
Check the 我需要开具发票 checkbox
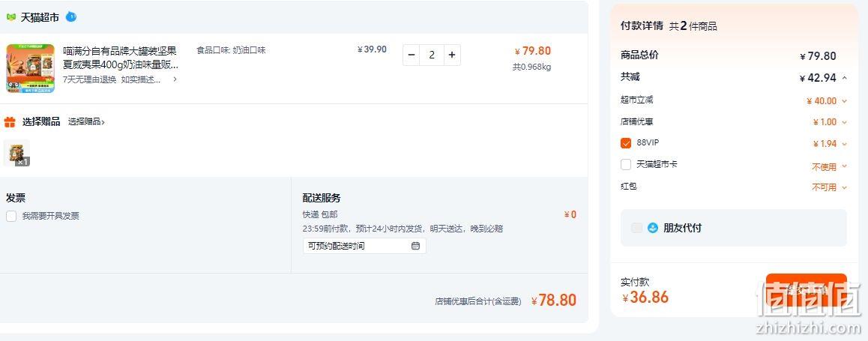coord(11,216)
